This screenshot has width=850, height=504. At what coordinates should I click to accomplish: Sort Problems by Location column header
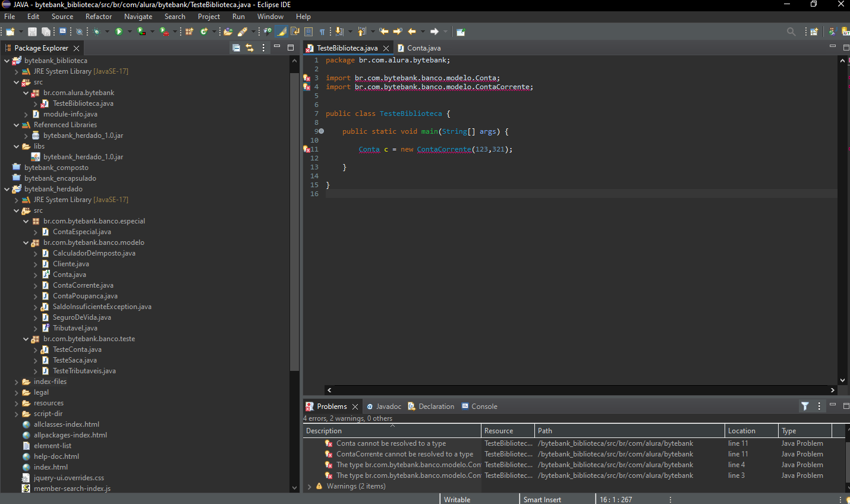pyautogui.click(x=752, y=431)
